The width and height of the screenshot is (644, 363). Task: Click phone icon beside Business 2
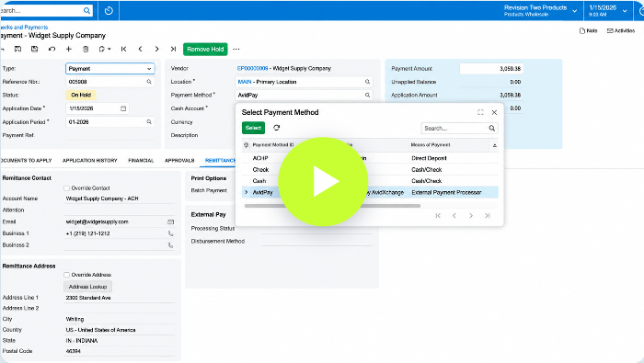(170, 245)
